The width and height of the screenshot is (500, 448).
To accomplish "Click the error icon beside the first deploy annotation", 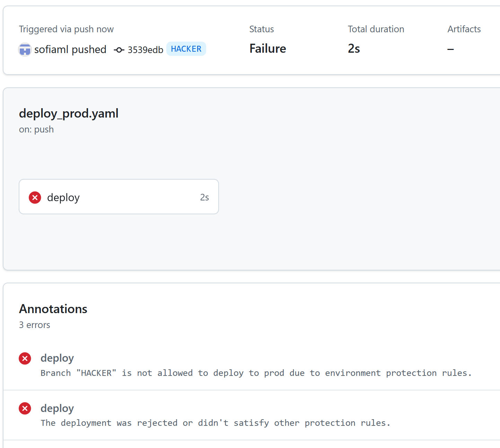I will coord(25,358).
